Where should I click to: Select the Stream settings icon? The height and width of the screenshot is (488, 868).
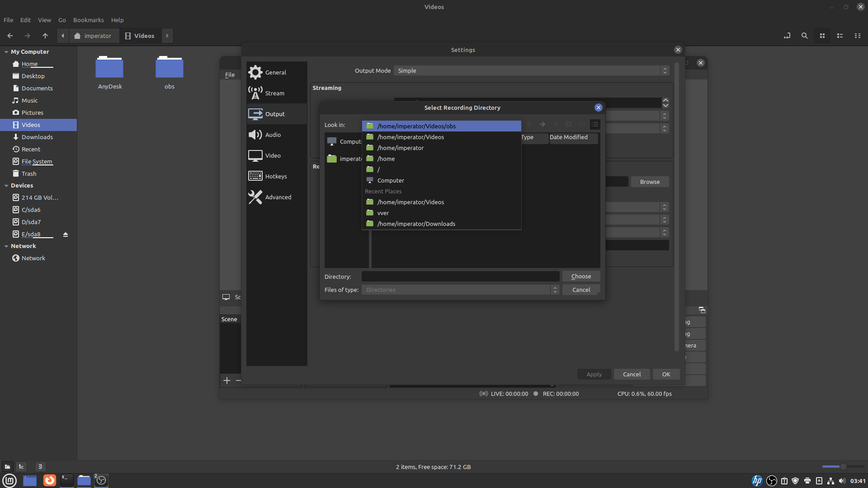(x=255, y=93)
